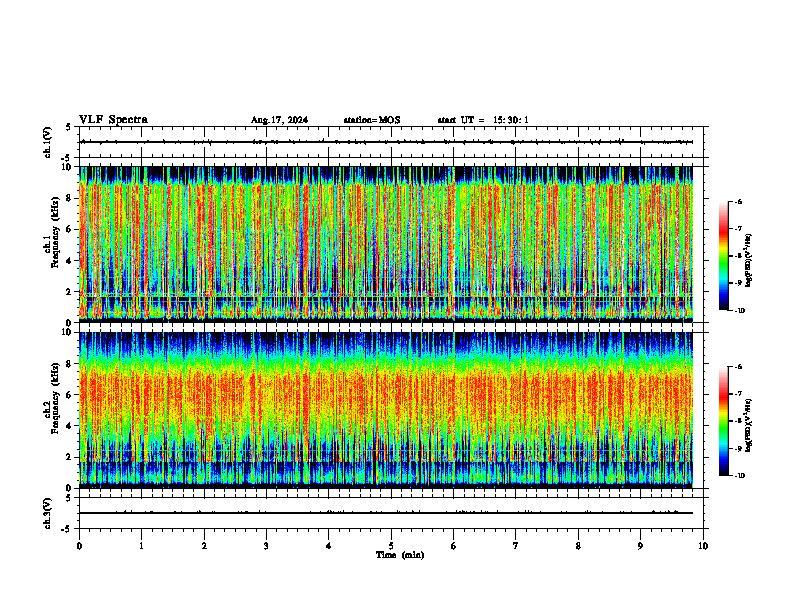Click the 'station=MOS' label
The image size is (792, 612).
pyautogui.click(x=372, y=120)
